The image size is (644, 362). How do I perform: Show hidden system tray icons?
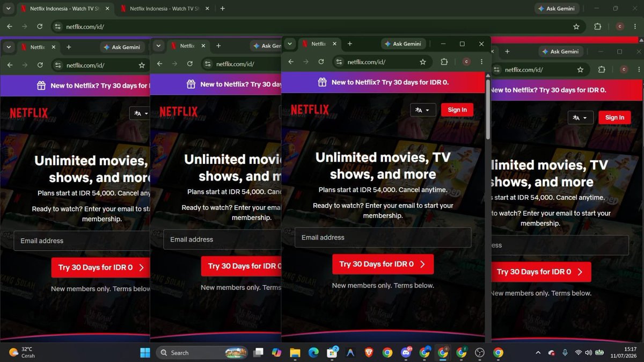(538, 353)
